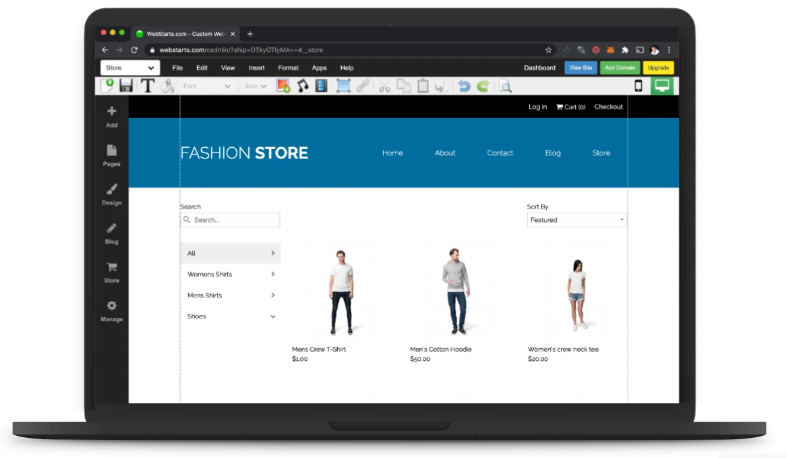This screenshot has width=787, height=458.
Task: Click the duplicate icon after paste
Action: [x=441, y=86]
